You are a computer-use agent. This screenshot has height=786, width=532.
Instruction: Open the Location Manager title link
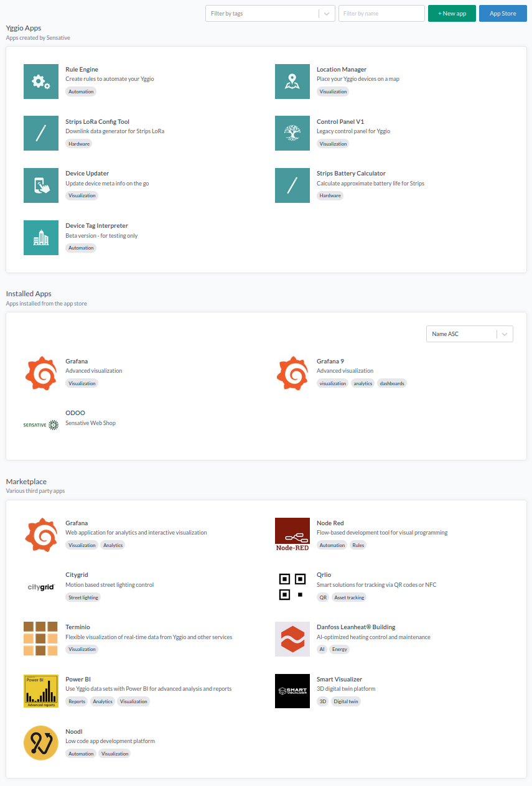tap(342, 70)
